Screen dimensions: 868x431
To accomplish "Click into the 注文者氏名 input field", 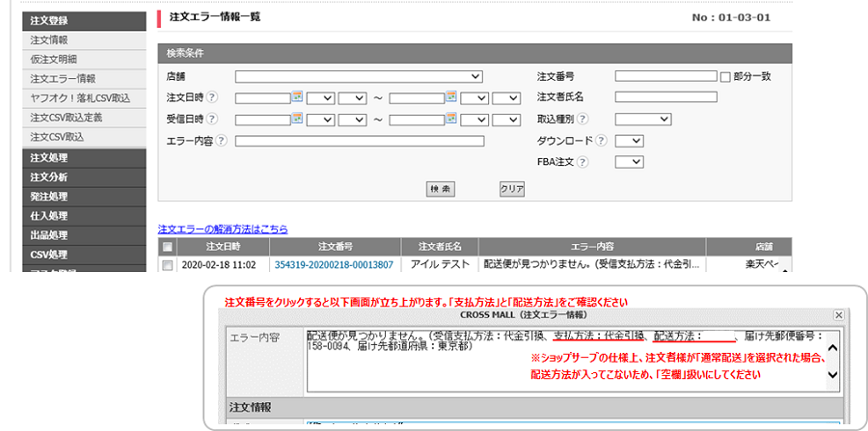I will tap(665, 97).
